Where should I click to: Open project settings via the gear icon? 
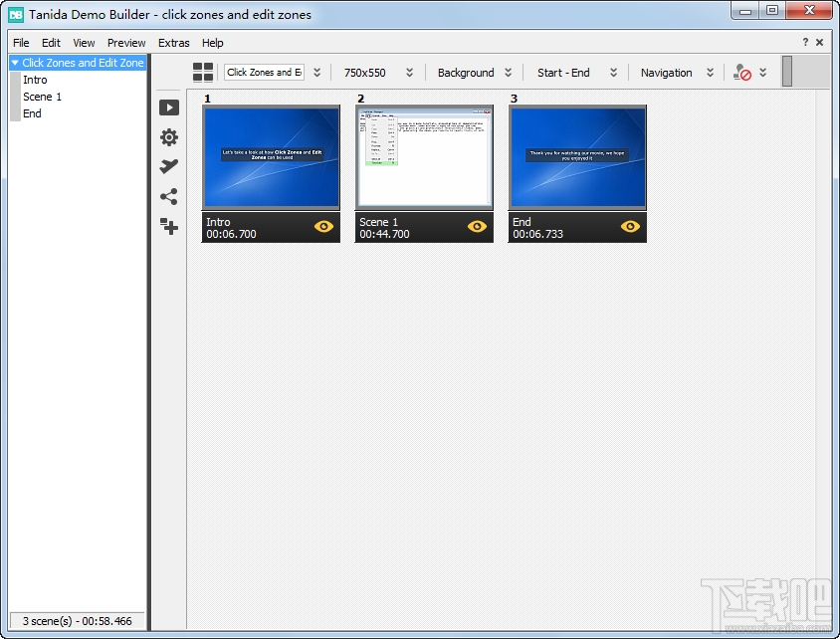[x=169, y=137]
